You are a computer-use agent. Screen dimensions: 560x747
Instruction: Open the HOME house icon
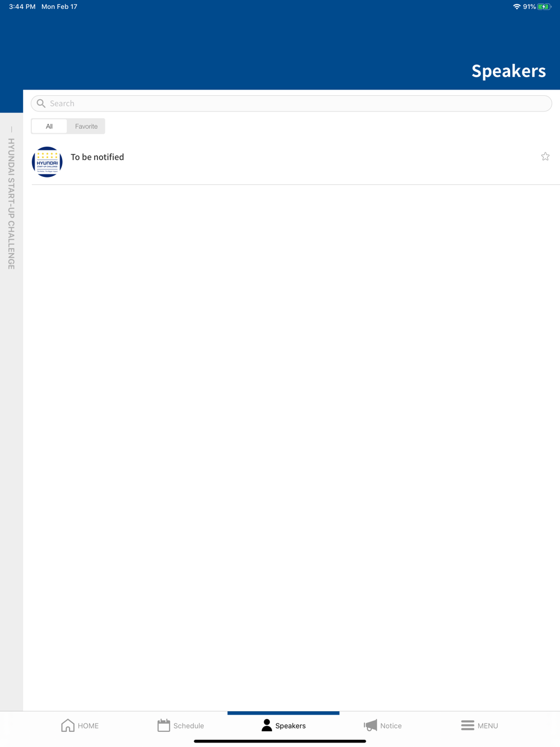coord(68,725)
